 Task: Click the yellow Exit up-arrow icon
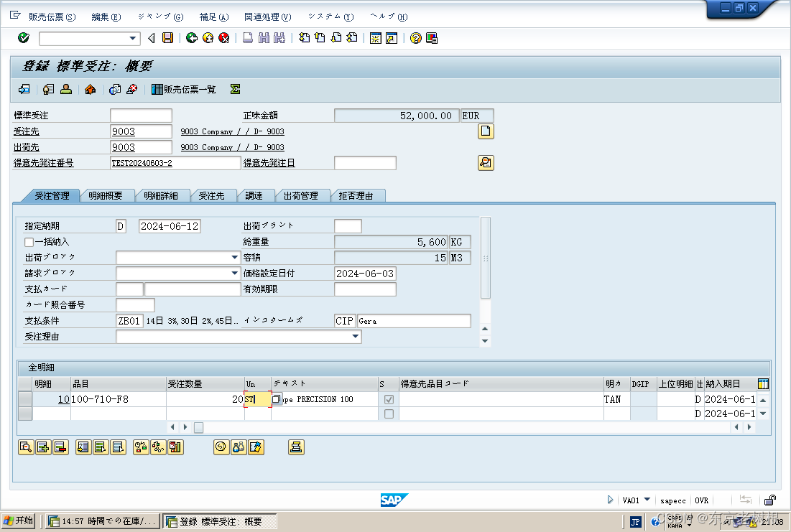[208, 38]
